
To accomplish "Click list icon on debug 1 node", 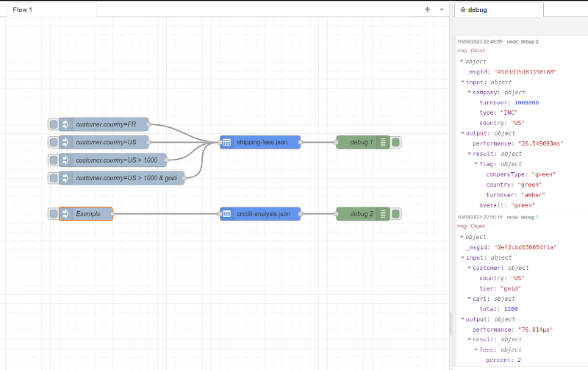I will (x=383, y=142).
